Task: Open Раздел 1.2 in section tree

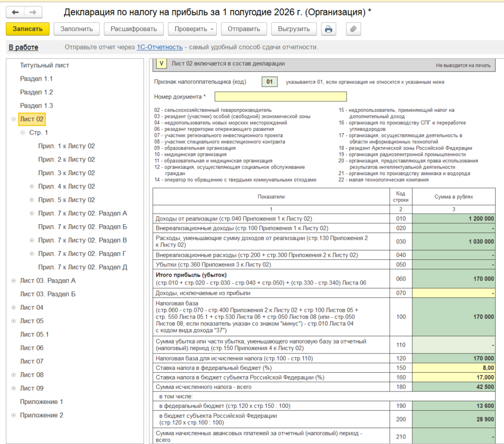Action: [36, 93]
